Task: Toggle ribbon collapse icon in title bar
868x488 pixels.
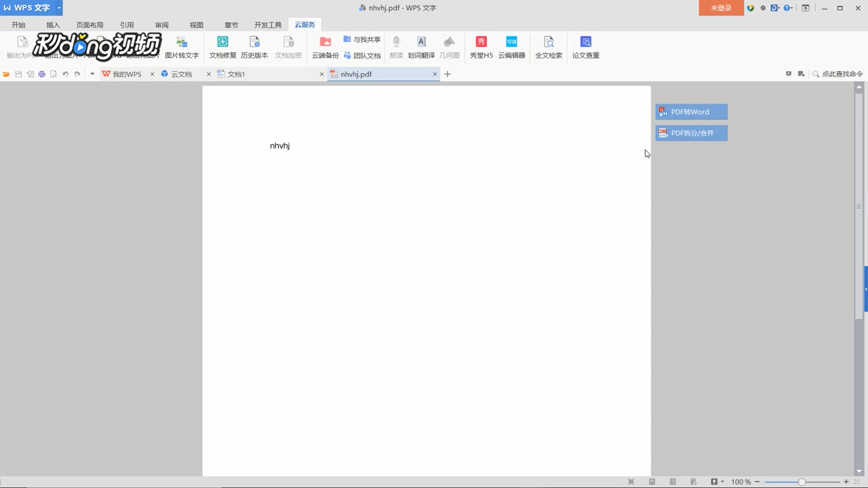Action: tap(806, 8)
